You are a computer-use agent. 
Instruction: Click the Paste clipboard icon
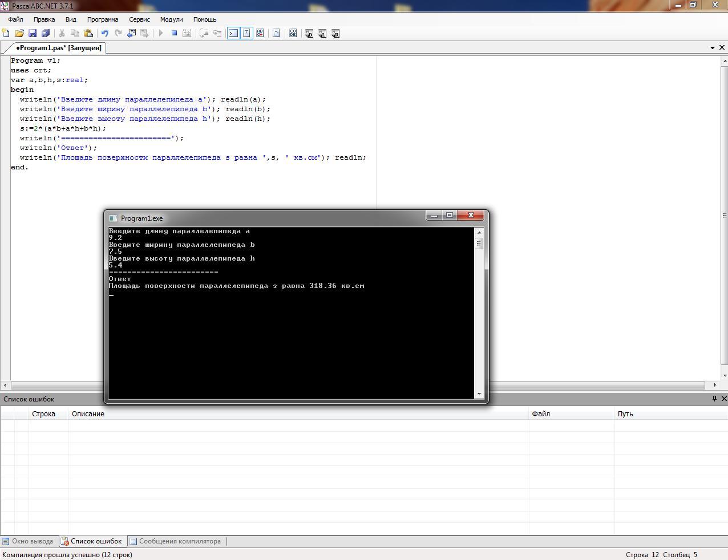88,33
